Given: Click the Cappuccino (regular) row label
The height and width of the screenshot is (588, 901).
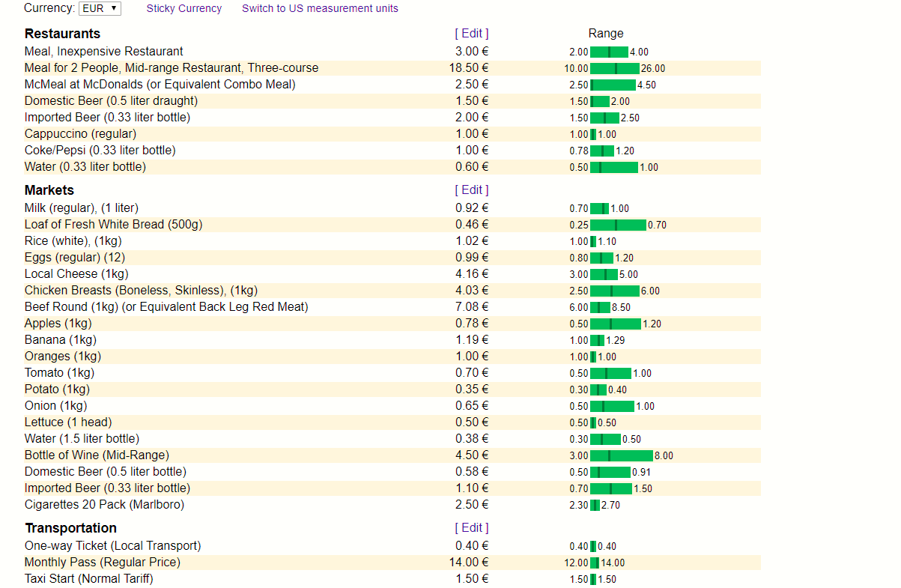Looking at the screenshot, I should [80, 133].
